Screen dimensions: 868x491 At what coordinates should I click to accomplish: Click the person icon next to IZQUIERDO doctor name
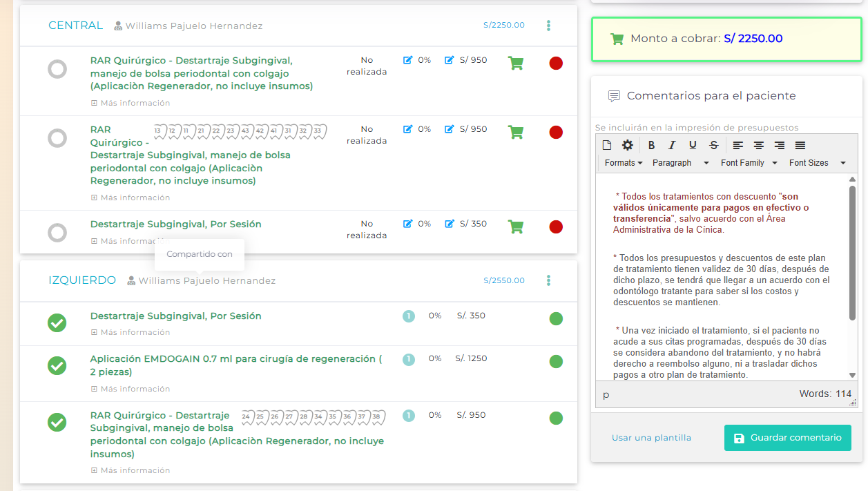coord(131,281)
